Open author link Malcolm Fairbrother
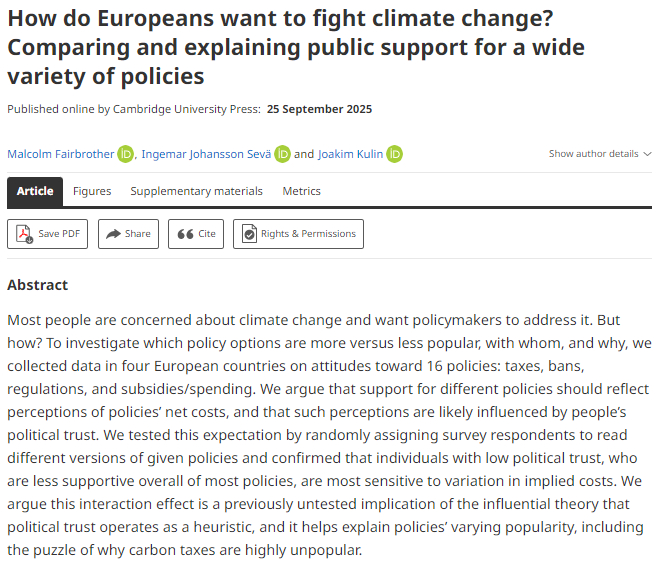The width and height of the screenshot is (659, 566). [x=60, y=154]
